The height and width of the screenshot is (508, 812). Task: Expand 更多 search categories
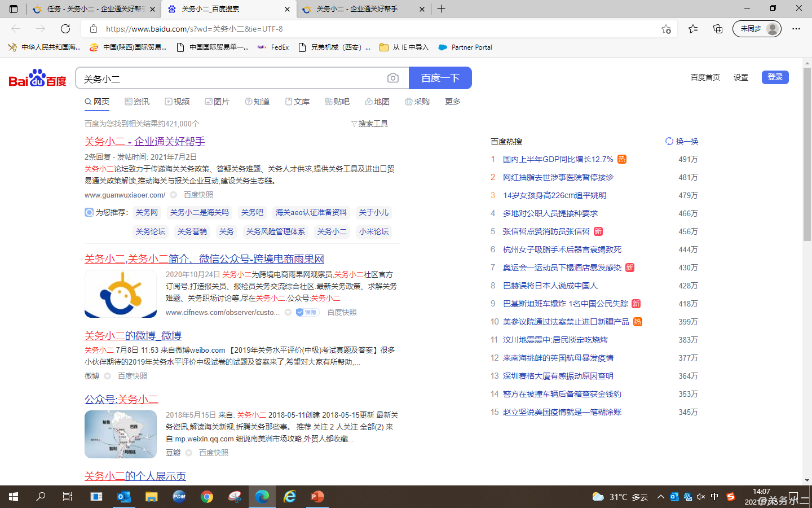point(453,102)
